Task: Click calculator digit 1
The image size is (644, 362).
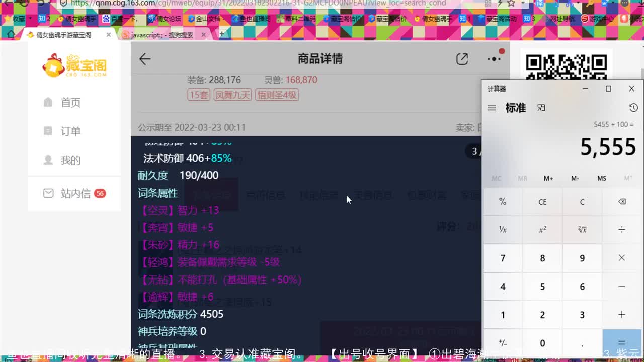Action: (x=503, y=315)
